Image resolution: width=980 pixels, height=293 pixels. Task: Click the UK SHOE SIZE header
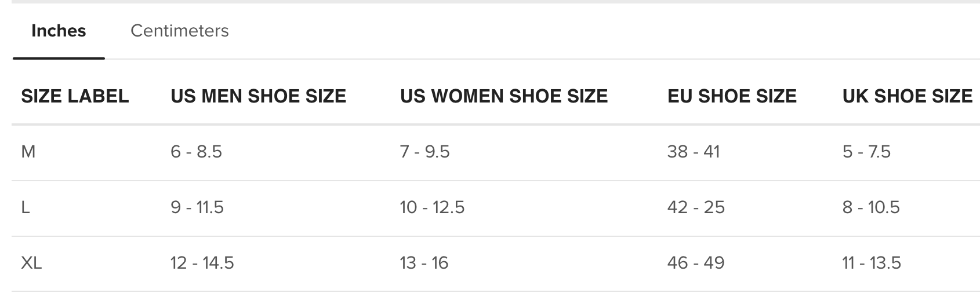(907, 96)
